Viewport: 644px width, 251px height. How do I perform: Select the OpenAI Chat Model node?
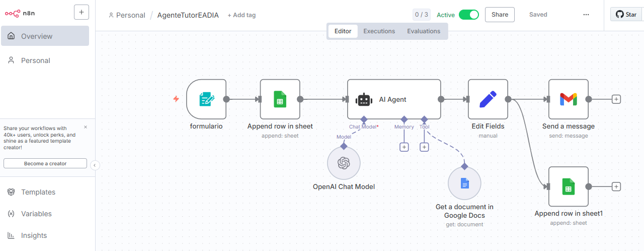[x=344, y=163]
